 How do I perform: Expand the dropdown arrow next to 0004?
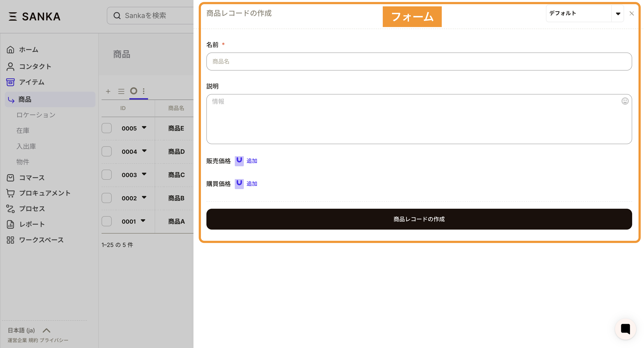point(144,151)
